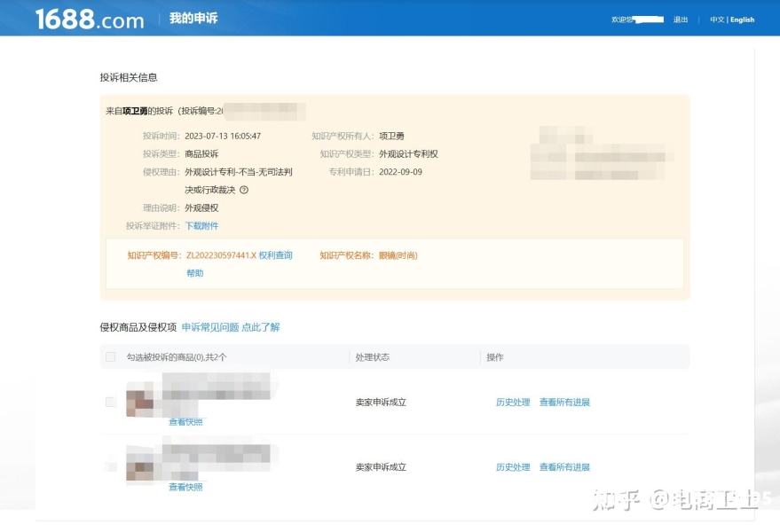Download the complaint attachment 下载附件
The image size is (780, 532).
(202, 226)
